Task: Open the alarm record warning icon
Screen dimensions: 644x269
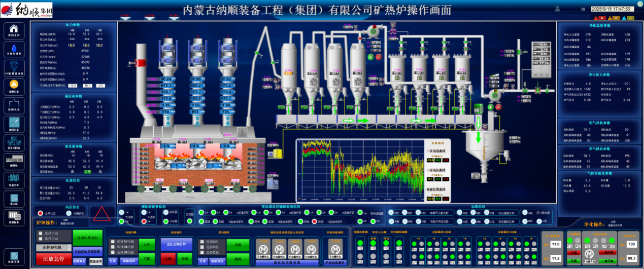Action: click(x=14, y=85)
